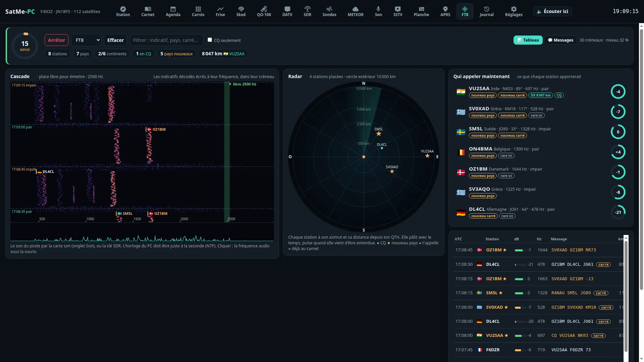Click the Arrêter button
This screenshot has height=362, width=644.
[56, 40]
